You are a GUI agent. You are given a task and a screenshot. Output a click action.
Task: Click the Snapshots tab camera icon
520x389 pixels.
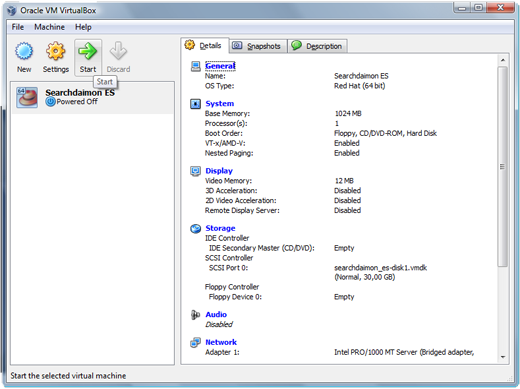(x=237, y=46)
